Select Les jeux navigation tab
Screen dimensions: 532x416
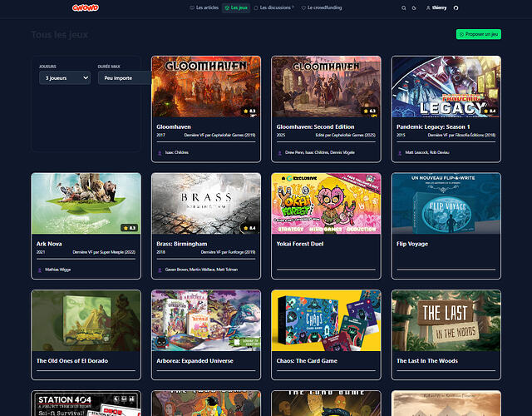point(237,7)
